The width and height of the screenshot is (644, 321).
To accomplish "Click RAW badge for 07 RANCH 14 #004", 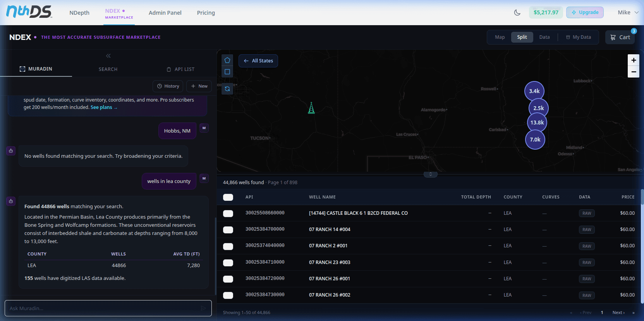I will click(x=587, y=230).
